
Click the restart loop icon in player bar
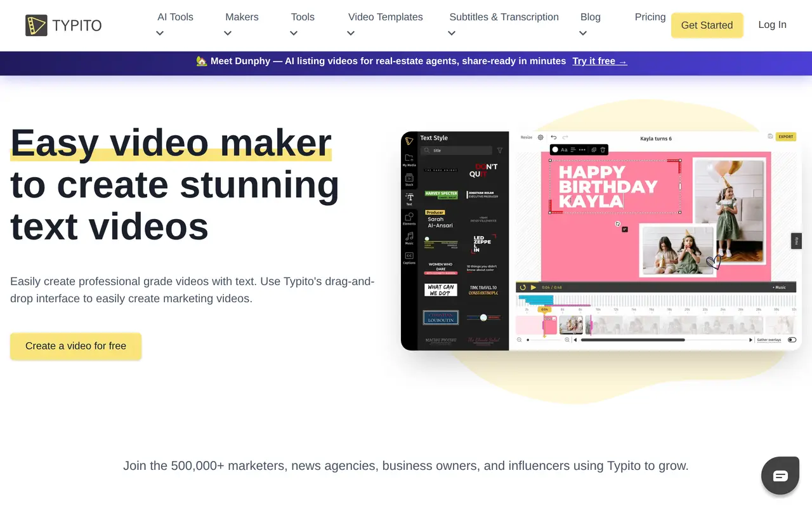click(523, 287)
